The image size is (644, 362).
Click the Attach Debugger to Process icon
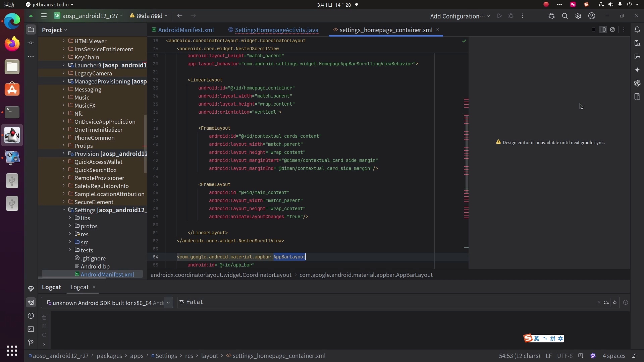[551, 16]
